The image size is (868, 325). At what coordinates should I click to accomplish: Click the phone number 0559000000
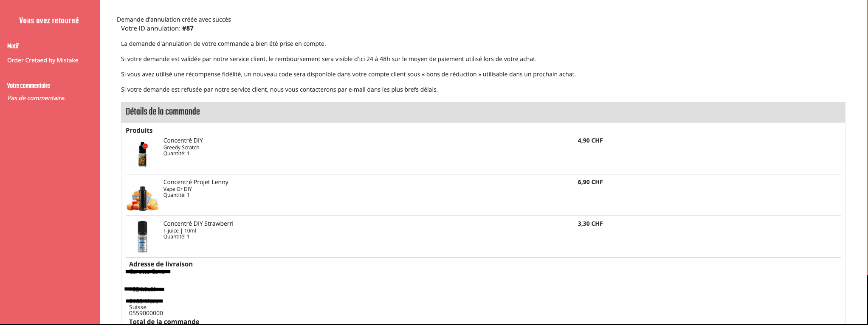(146, 313)
